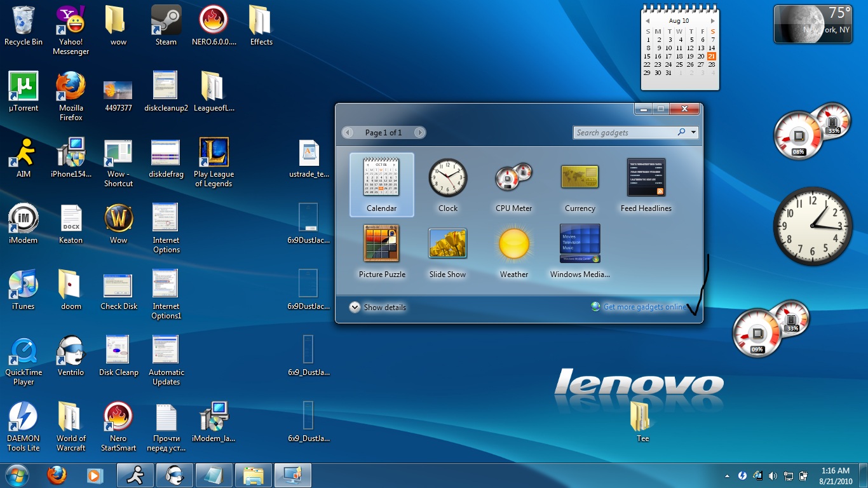Screen dimensions: 868x488
Task: Select the Play League of Legends shortcut
Action: click(214, 163)
